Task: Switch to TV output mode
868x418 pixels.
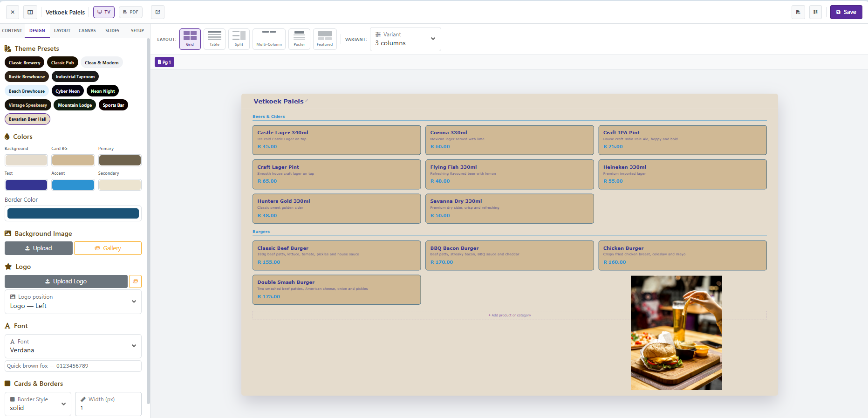Action: point(104,12)
